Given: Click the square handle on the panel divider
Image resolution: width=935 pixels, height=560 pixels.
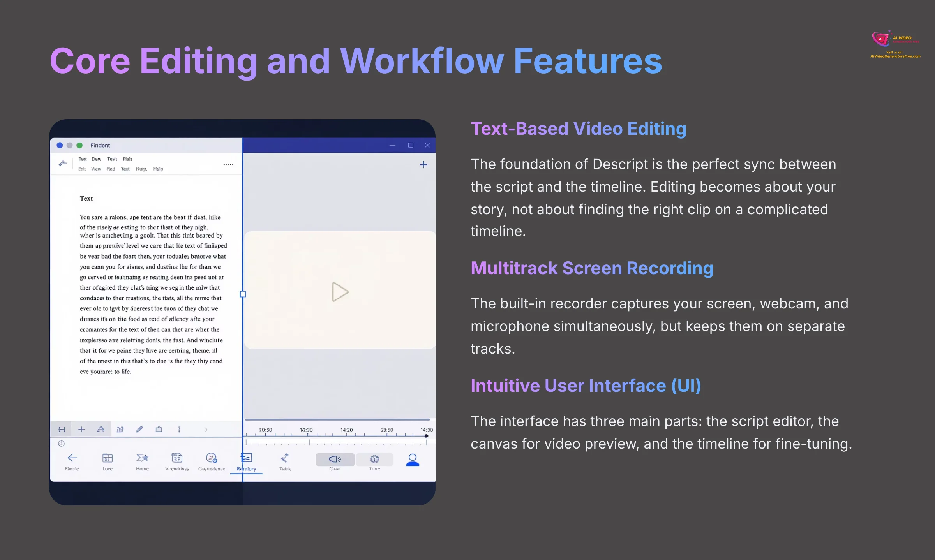Looking at the screenshot, I should coord(243,294).
